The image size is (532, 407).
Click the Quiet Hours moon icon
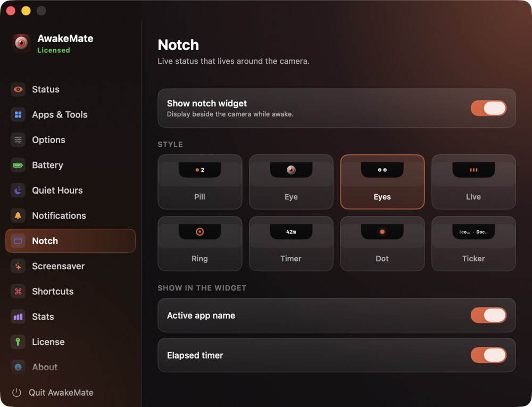coord(18,190)
